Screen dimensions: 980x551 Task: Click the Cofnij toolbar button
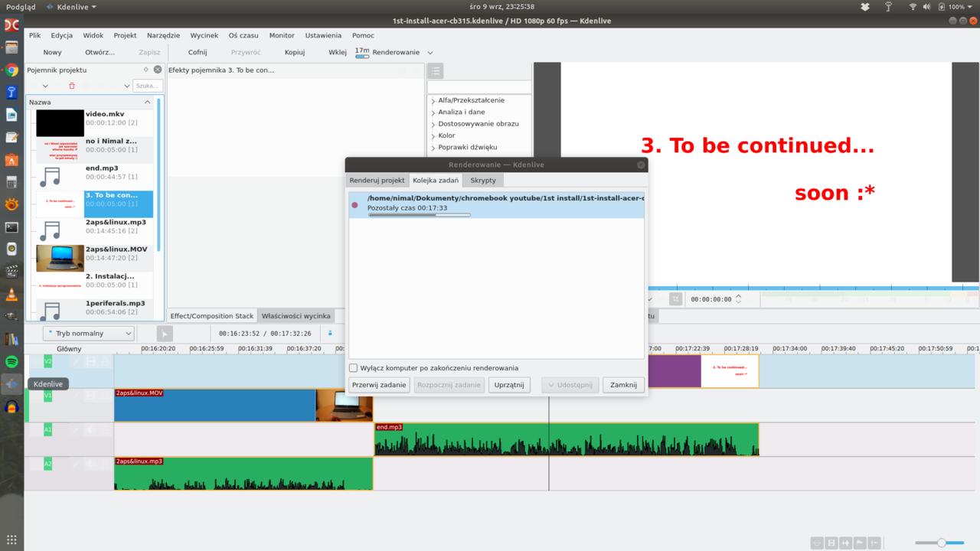[x=198, y=53]
